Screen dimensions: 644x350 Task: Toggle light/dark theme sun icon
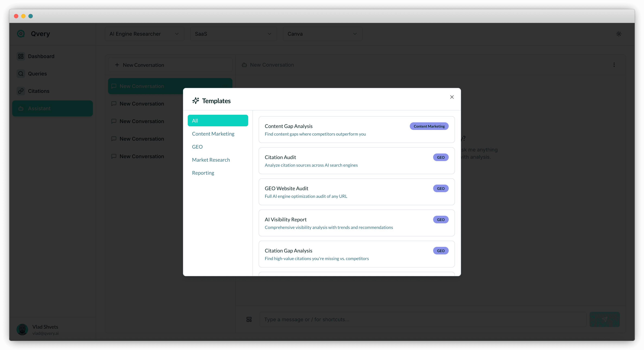click(x=619, y=34)
